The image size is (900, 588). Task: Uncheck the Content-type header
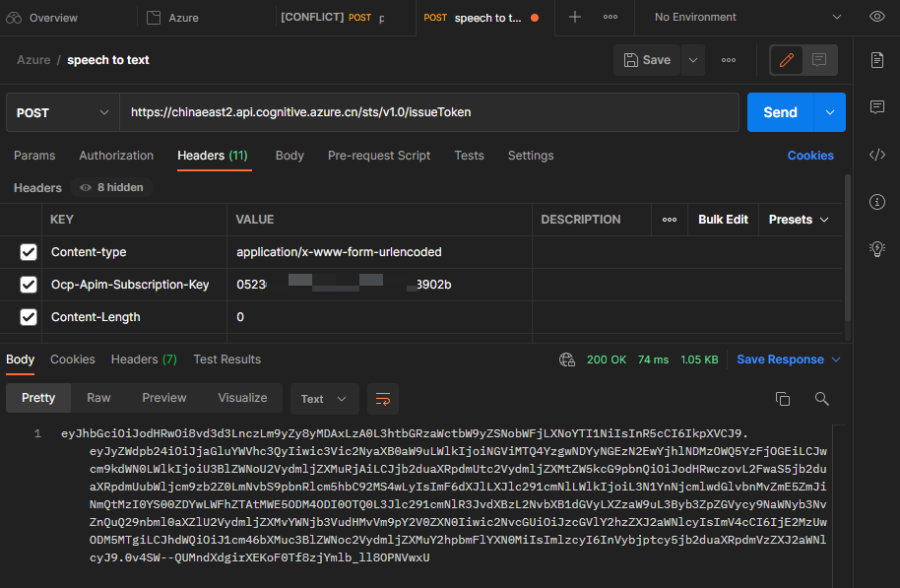[29, 252]
